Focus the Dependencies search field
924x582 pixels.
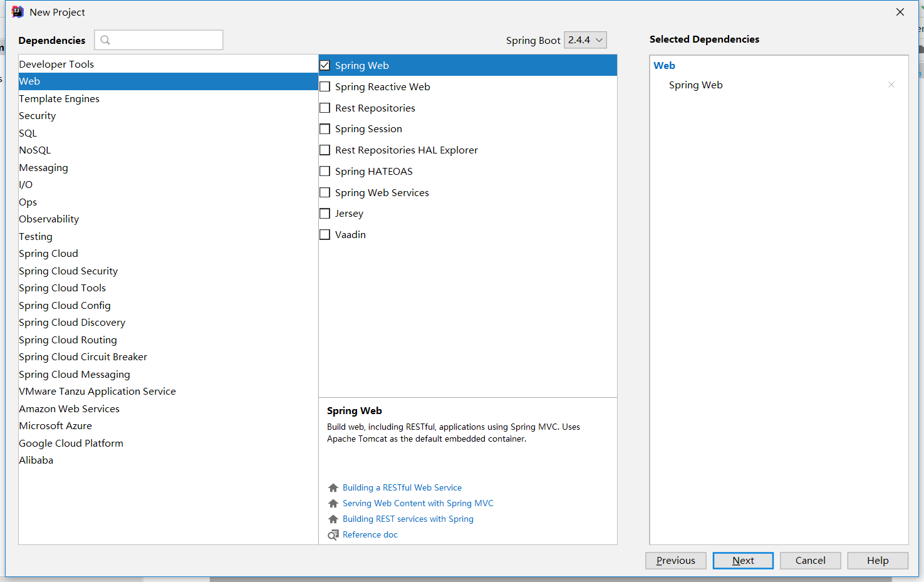click(x=158, y=40)
